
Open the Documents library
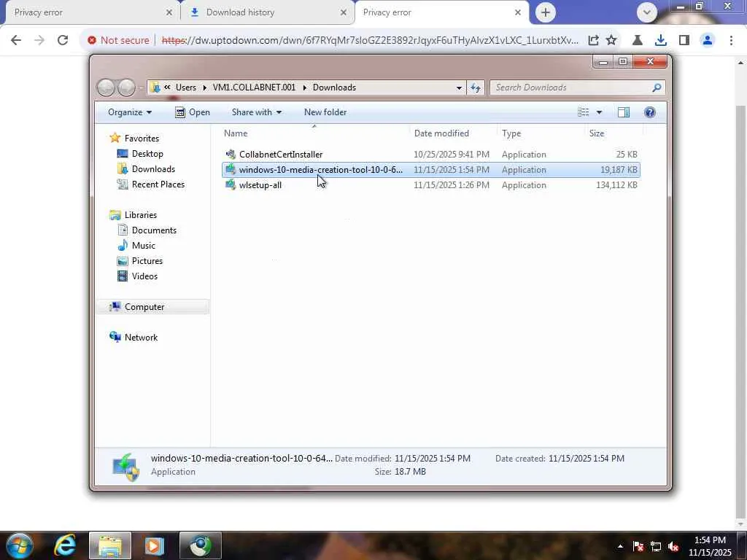pyautogui.click(x=154, y=230)
